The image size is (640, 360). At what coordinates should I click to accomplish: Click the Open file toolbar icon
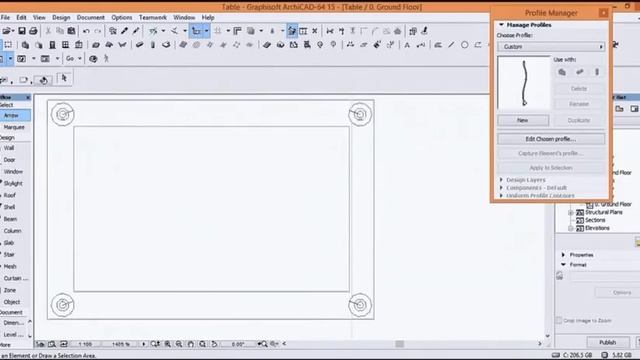click(x=7, y=31)
